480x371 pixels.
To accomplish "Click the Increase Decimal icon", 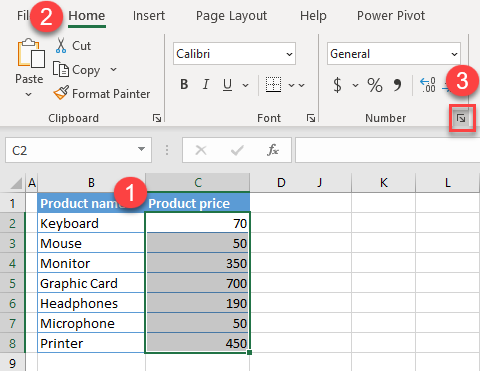I will pyautogui.click(x=428, y=85).
